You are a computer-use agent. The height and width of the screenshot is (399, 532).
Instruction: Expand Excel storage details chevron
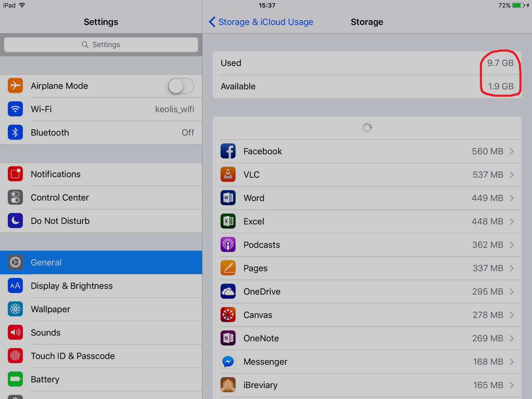[512, 221]
